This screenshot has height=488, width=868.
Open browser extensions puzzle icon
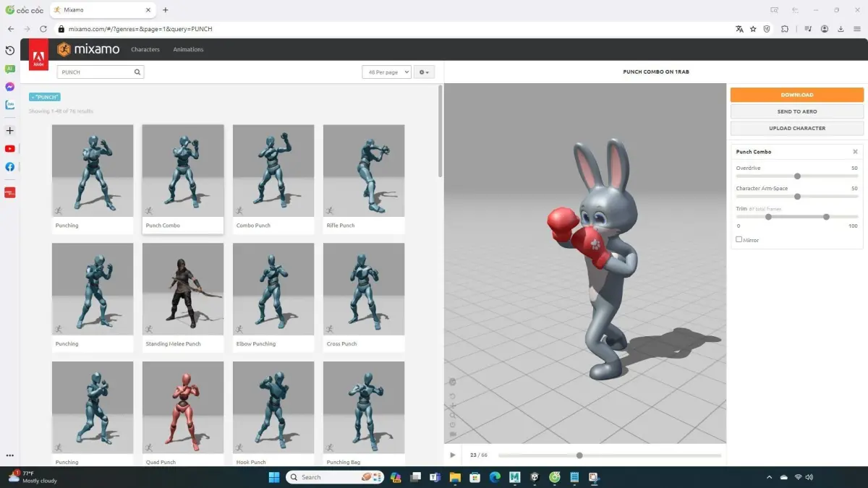pos(785,29)
